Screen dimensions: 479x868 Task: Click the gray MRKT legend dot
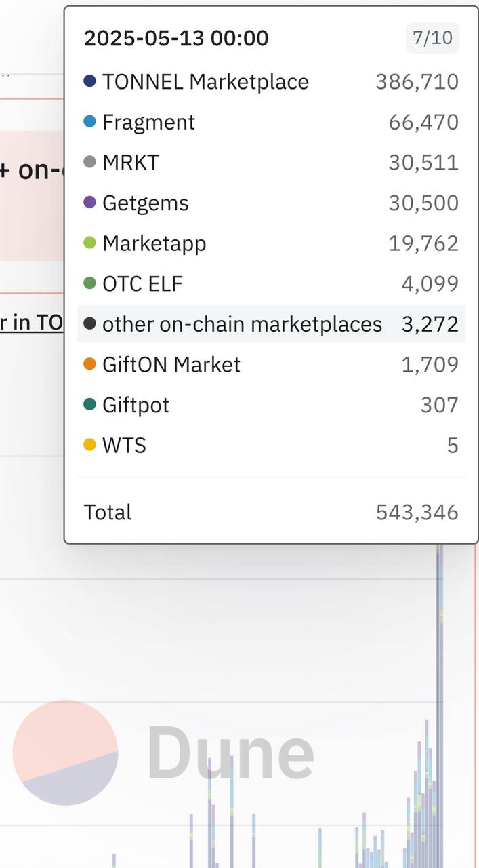[x=89, y=163]
